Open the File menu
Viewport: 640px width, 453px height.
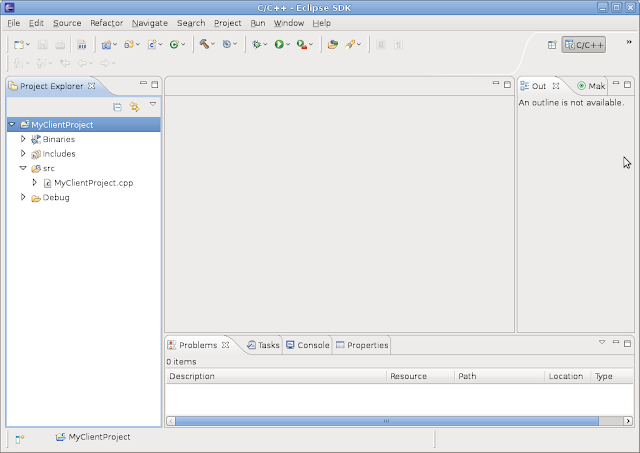[x=13, y=23]
